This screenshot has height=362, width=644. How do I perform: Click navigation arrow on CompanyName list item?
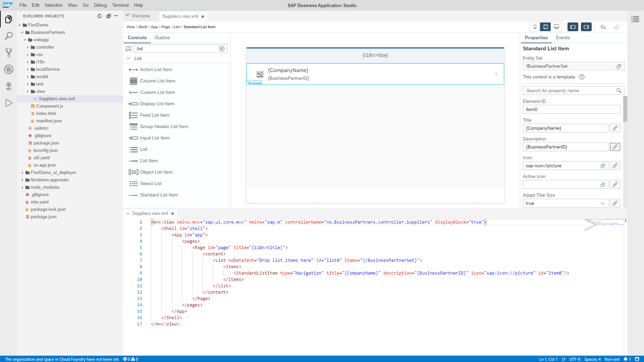click(496, 74)
